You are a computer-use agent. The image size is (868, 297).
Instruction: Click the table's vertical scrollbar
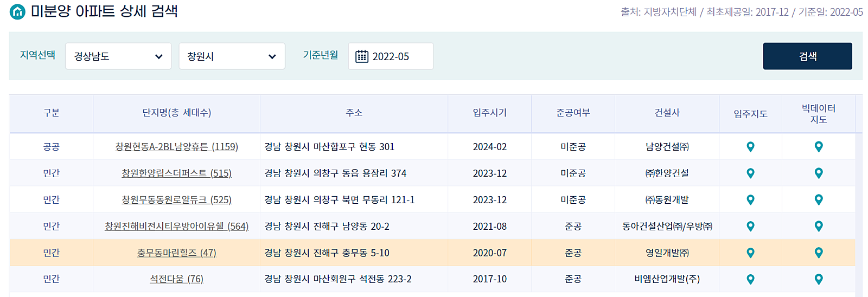point(859,214)
